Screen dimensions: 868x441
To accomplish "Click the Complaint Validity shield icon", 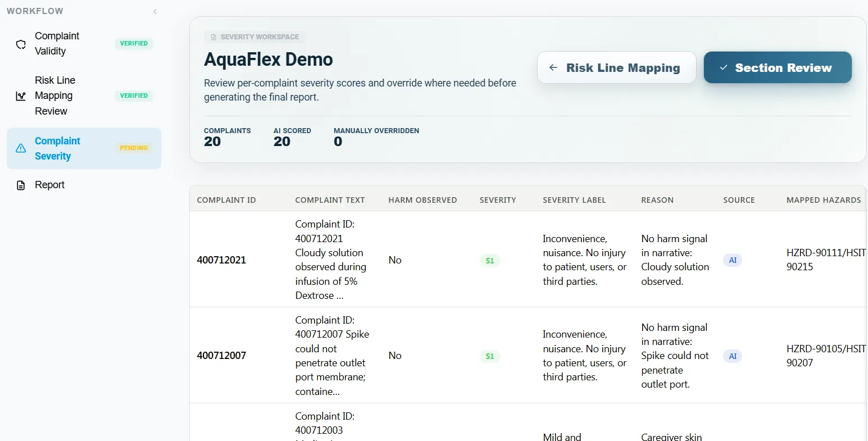I will 21,44.
